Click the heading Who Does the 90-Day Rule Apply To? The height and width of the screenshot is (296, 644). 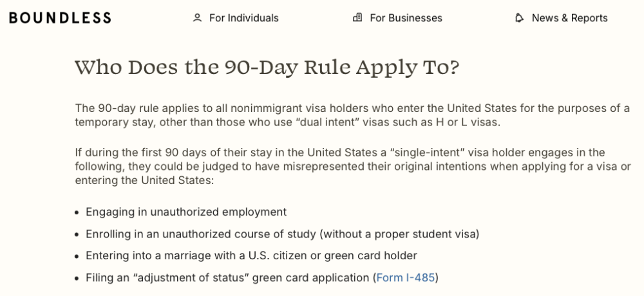[x=267, y=67]
